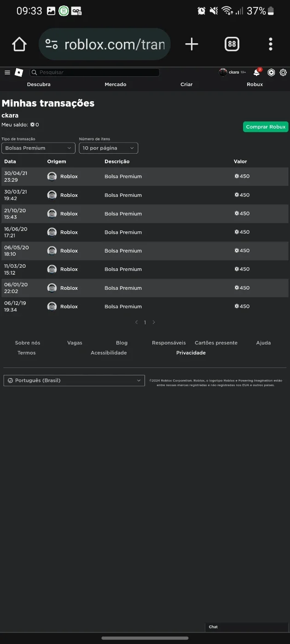
Task: Show open tabs counter 88
Action: [232, 44]
